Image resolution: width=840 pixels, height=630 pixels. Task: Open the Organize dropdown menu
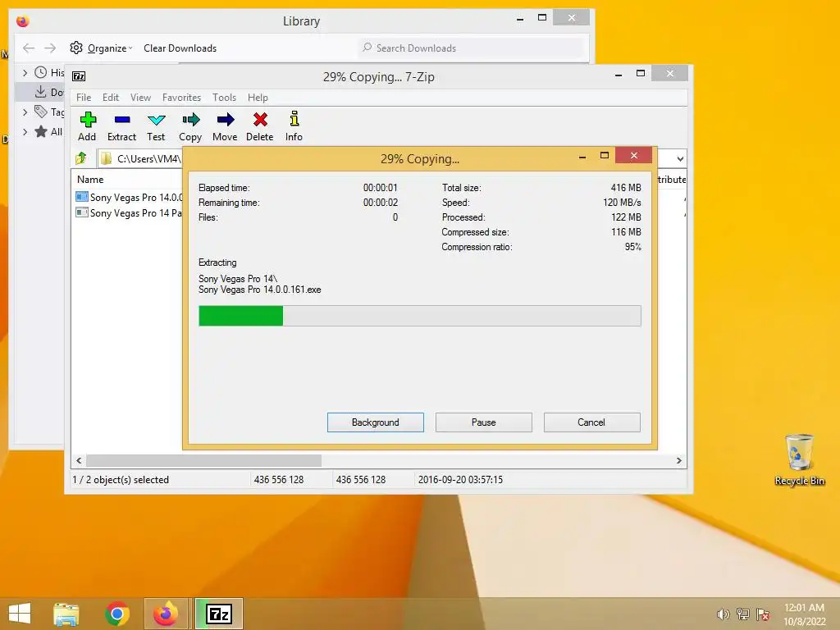110,48
